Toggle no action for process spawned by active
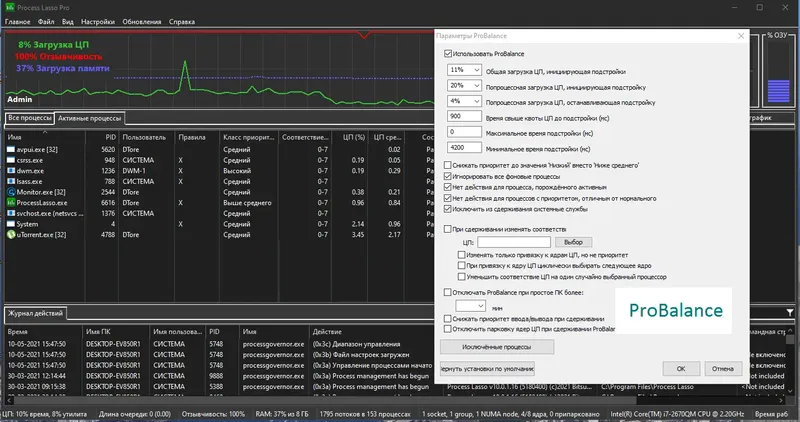 click(x=447, y=187)
